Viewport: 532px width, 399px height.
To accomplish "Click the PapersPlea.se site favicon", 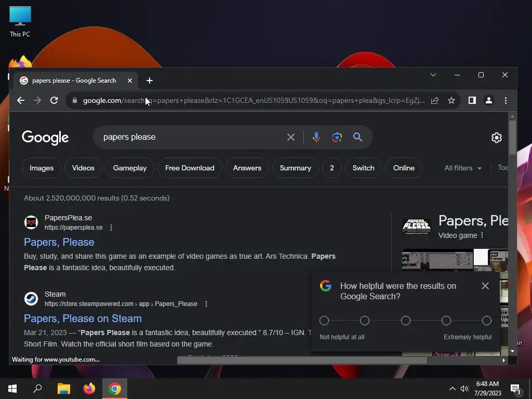I will coord(31,222).
